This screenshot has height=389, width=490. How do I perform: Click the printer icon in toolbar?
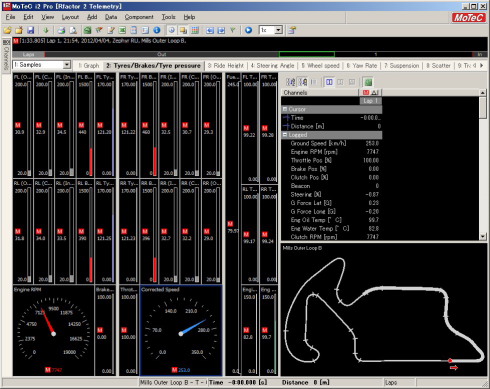[61, 30]
